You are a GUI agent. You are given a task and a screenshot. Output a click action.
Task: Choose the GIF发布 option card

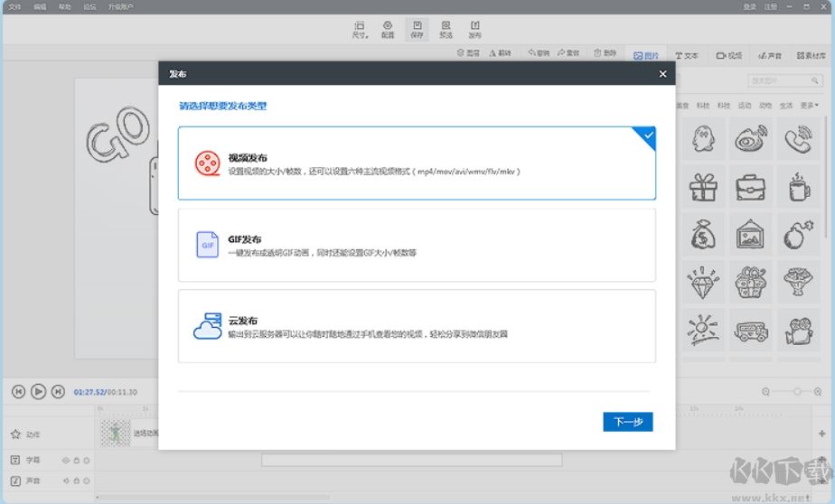click(x=417, y=246)
